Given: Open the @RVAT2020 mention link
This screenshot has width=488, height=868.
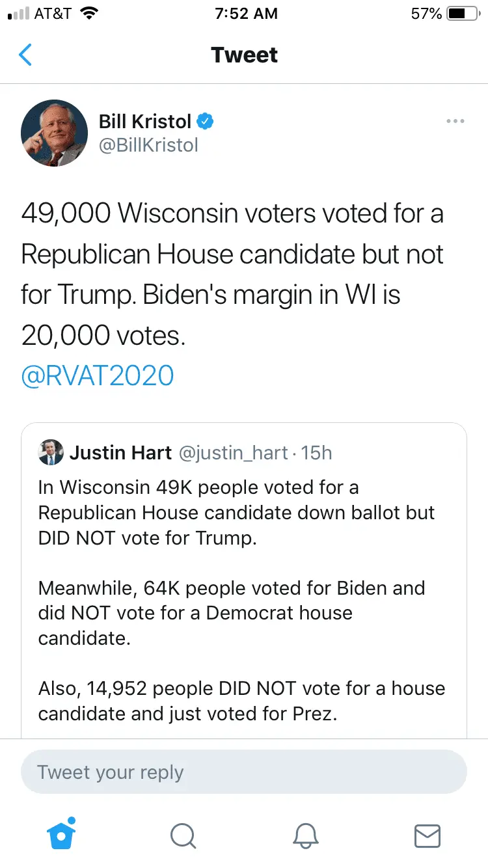Looking at the screenshot, I should [x=98, y=376].
